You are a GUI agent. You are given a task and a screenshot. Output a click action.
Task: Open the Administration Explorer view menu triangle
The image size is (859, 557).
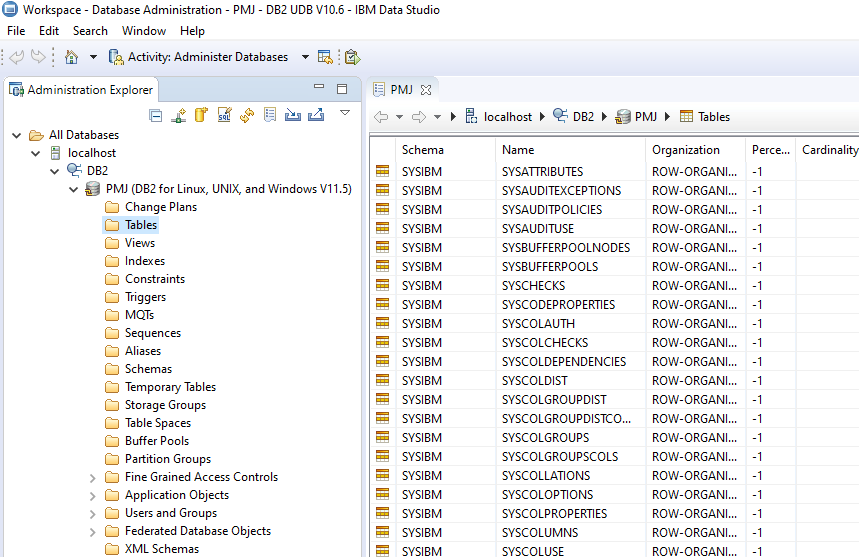click(x=345, y=113)
